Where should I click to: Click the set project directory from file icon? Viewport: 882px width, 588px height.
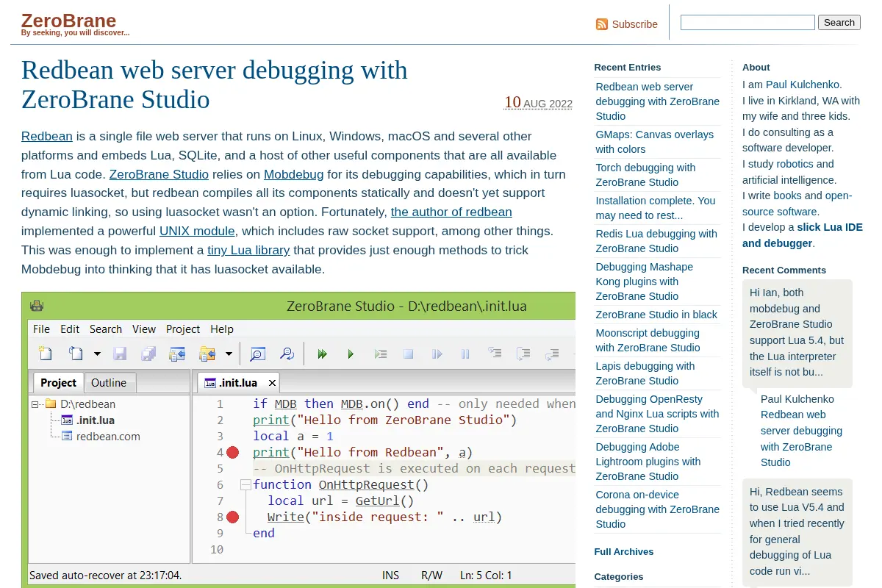click(177, 354)
